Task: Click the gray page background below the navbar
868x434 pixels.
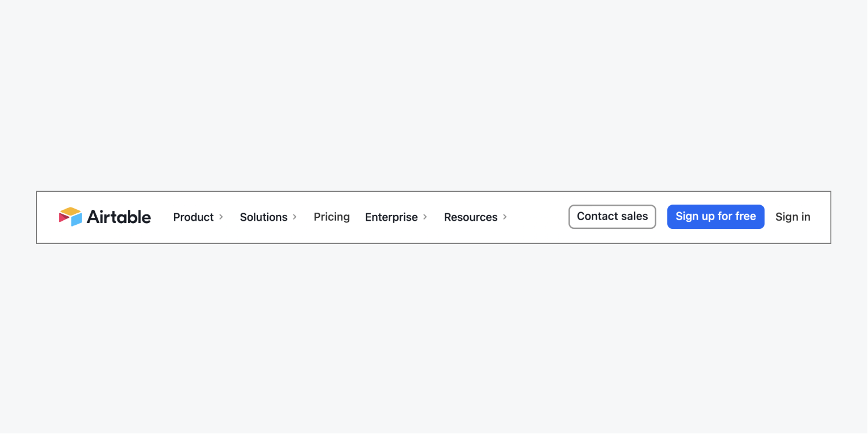Action: pyautogui.click(x=434, y=339)
